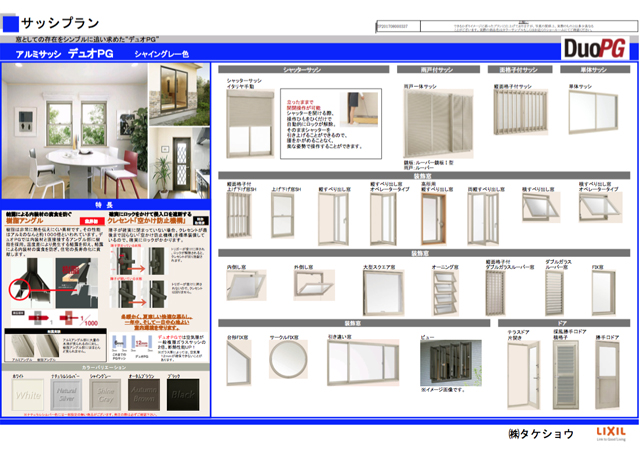Click the カラーバリエーション header bar
The image size is (640, 466).
tap(106, 367)
